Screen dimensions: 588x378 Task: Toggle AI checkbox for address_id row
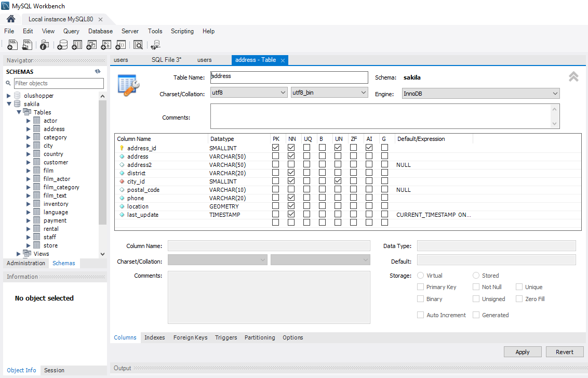tap(369, 148)
